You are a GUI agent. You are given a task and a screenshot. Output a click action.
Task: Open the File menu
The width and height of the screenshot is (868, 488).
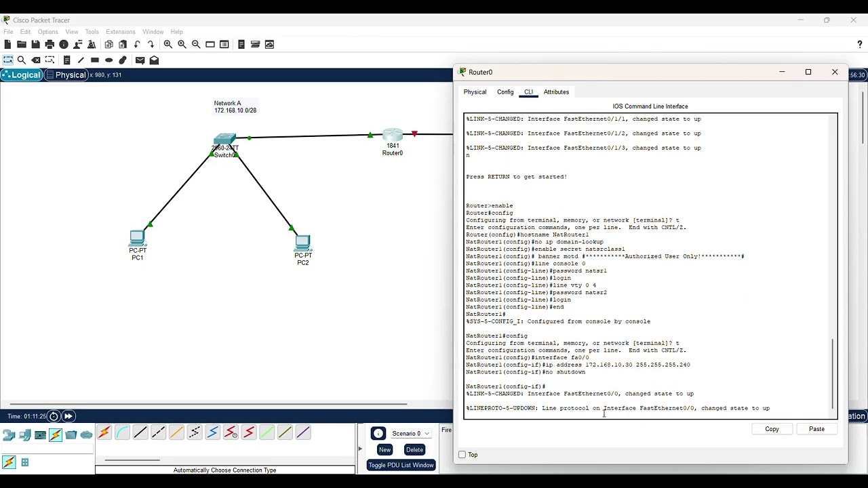pos(8,32)
